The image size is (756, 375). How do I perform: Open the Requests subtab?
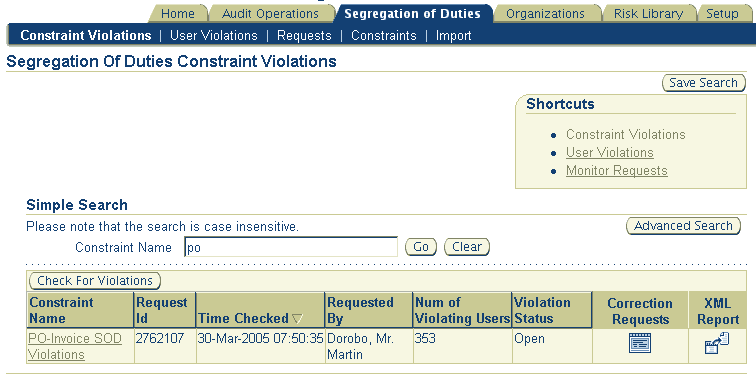(304, 36)
